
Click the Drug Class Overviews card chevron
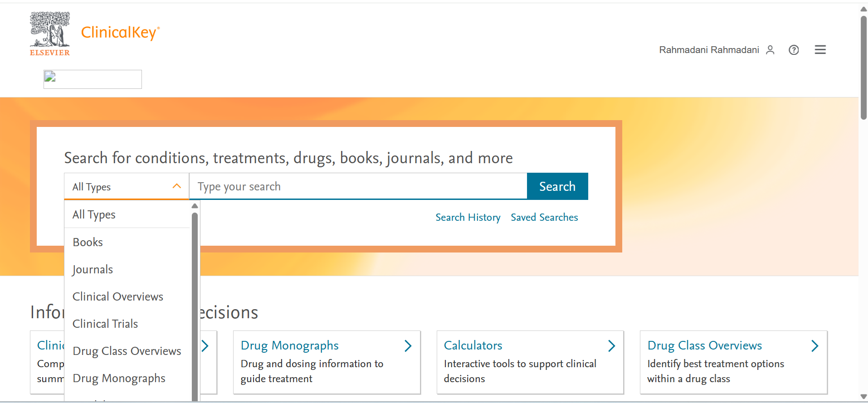pyautogui.click(x=815, y=346)
